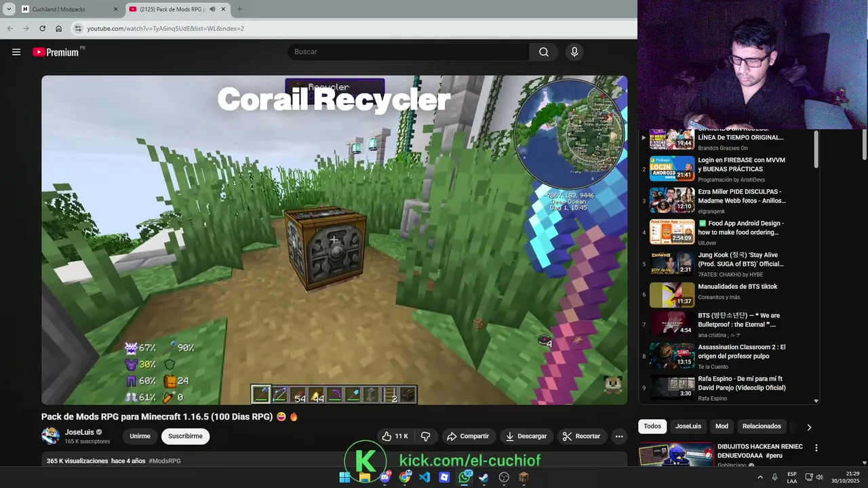Open a new browser tab
868x488 pixels.
pos(239,9)
